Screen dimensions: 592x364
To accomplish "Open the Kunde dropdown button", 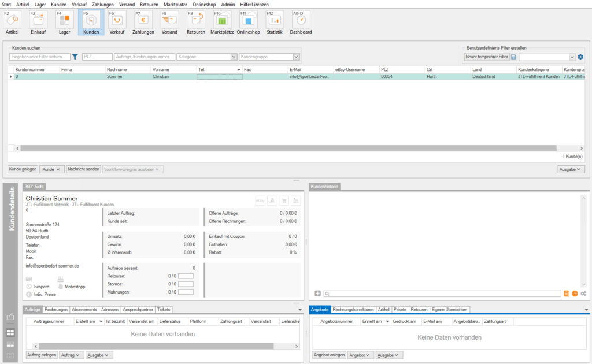I will pyautogui.click(x=51, y=169).
